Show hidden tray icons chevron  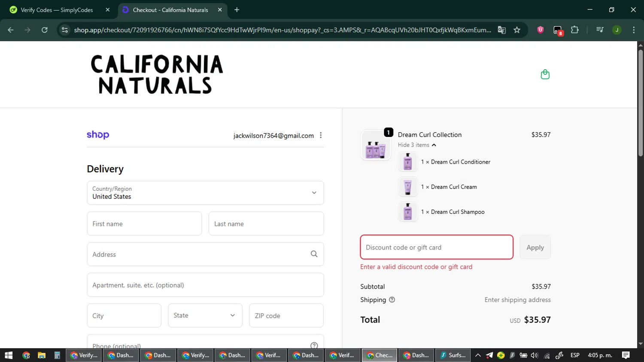click(x=478, y=355)
